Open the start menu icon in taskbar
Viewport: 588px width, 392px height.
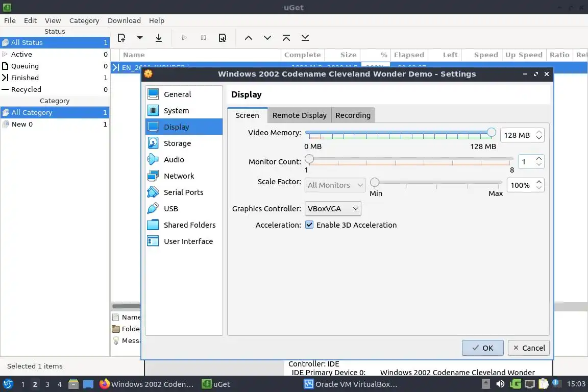tap(8, 384)
